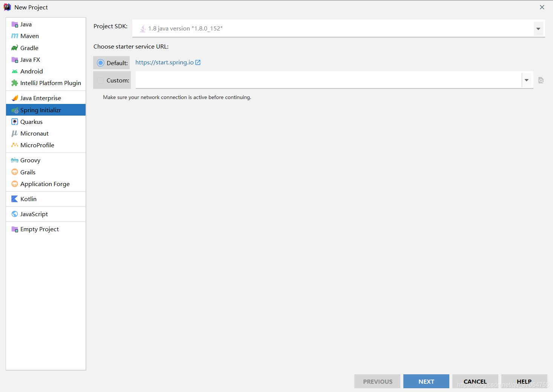Click the Gradle elephant icon
This screenshot has height=392, width=553.
pyautogui.click(x=15, y=48)
